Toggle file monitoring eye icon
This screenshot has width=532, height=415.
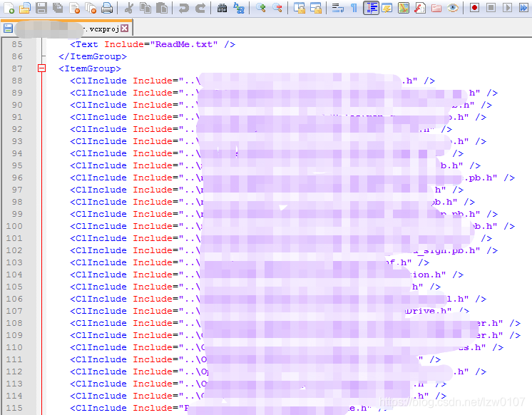pos(453,7)
